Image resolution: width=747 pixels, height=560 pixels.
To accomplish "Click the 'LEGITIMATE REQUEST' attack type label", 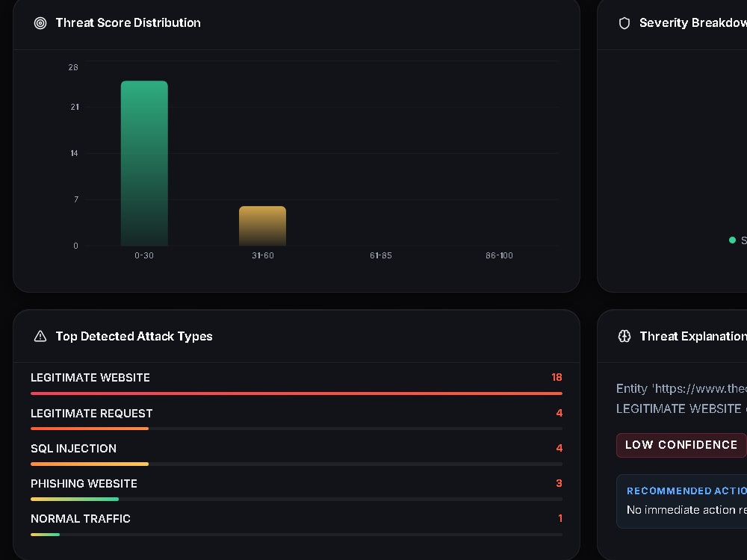I will click(x=91, y=414).
